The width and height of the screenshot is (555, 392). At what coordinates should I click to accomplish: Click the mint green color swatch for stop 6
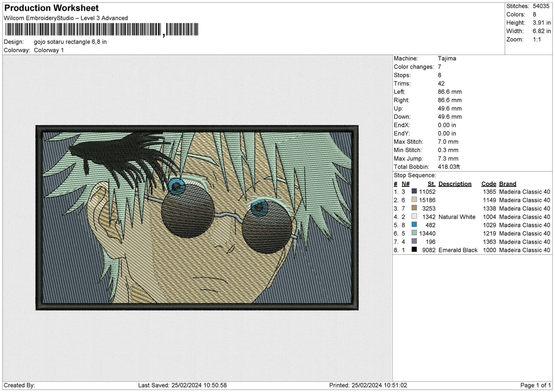414,233
